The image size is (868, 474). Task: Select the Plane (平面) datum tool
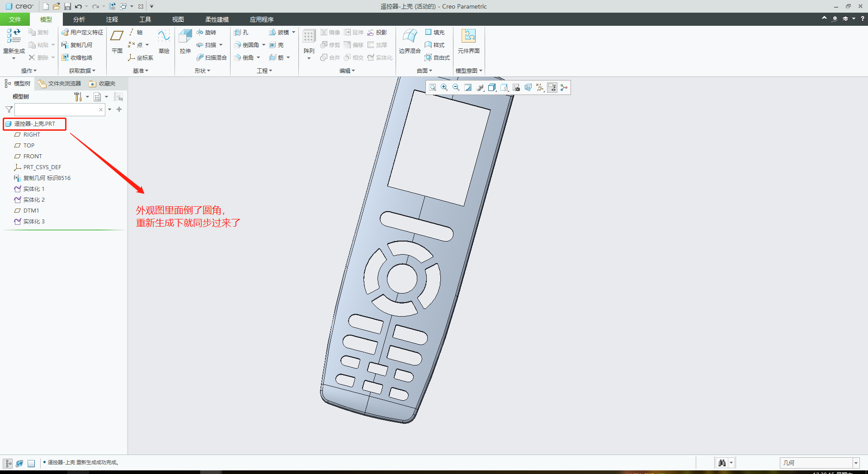point(117,42)
